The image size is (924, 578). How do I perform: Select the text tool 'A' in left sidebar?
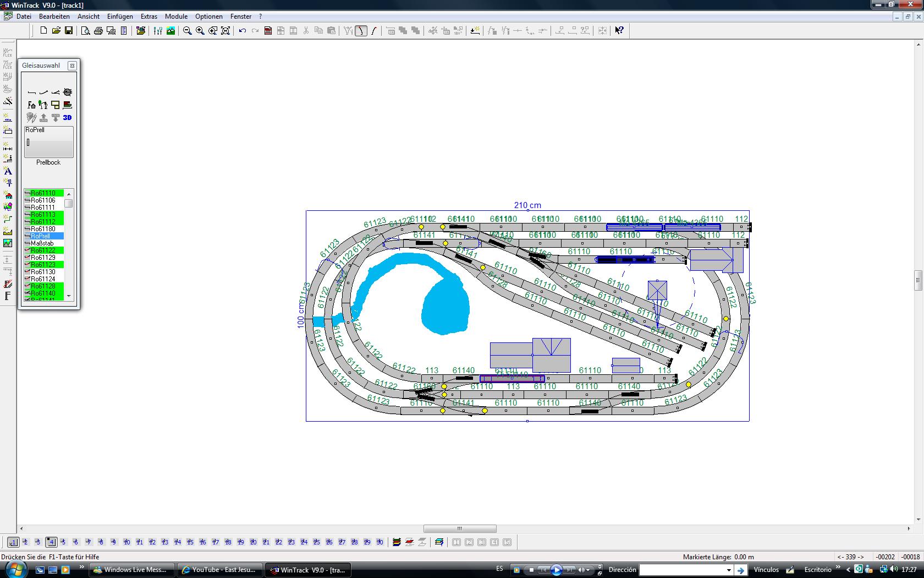[x=8, y=171]
